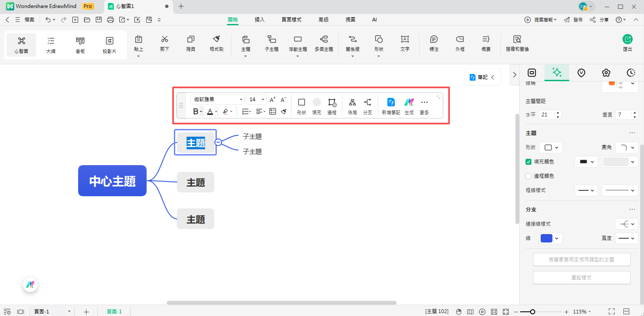
Task: Open the 頁面樣式 ribbon tab
Action: (x=291, y=20)
